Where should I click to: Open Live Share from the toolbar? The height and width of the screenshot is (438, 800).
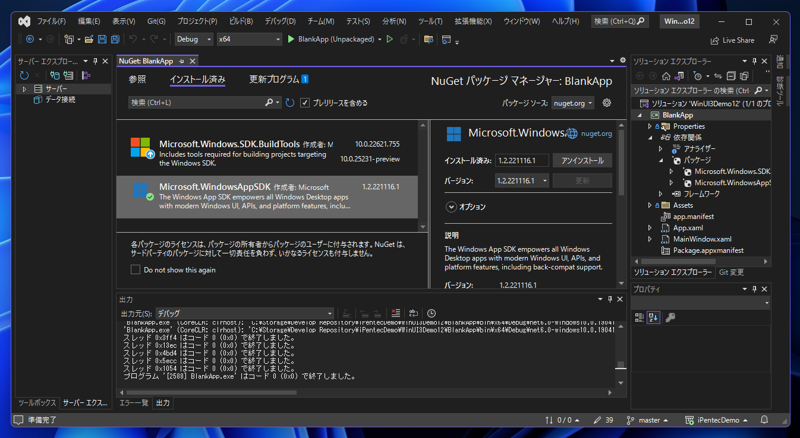[732, 40]
